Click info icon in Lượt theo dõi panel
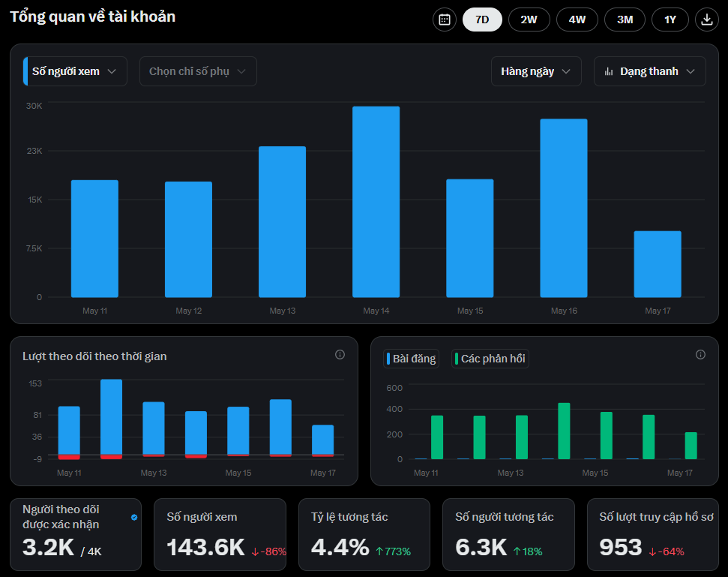The image size is (728, 577). coord(340,354)
